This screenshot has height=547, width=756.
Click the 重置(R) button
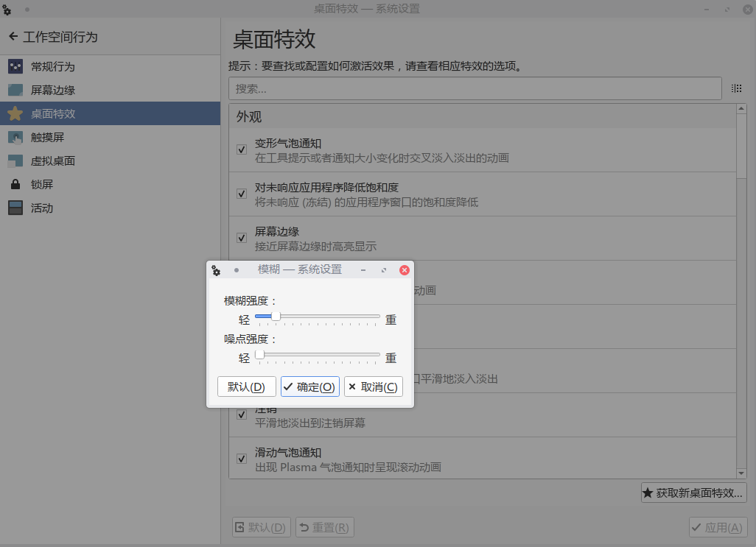(x=325, y=527)
